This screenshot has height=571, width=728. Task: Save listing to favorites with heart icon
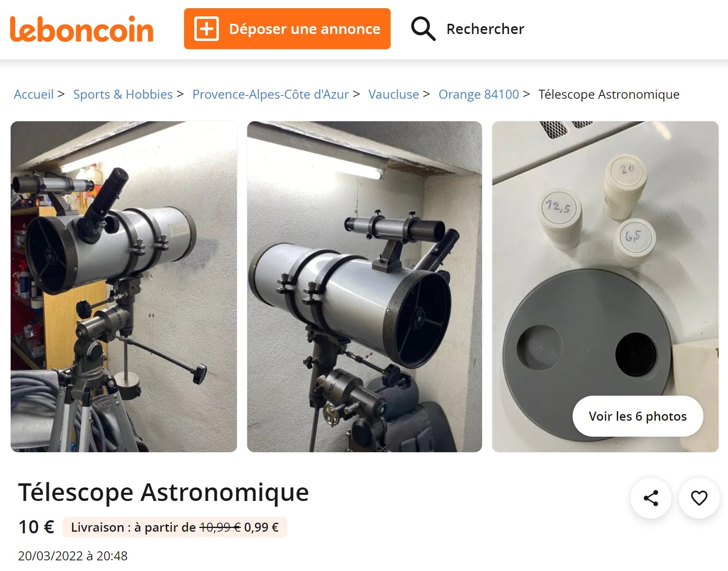pos(699,498)
